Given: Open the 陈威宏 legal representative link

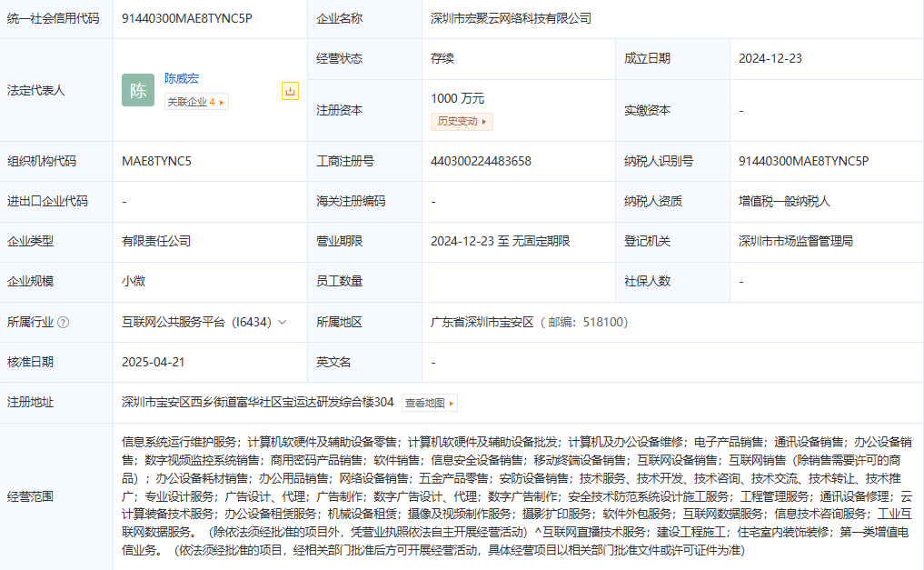Looking at the screenshot, I should 184,79.
